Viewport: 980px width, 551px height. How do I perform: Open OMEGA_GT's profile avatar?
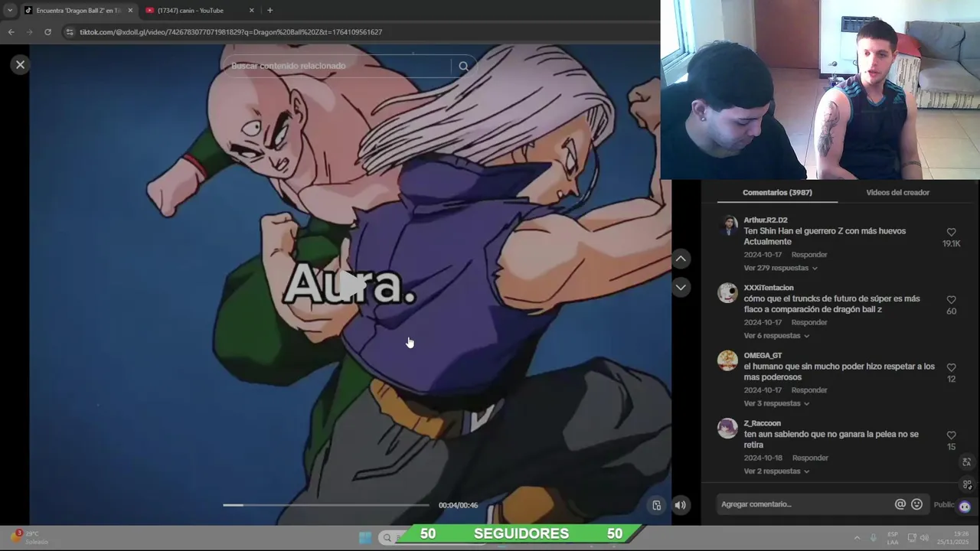tap(727, 360)
